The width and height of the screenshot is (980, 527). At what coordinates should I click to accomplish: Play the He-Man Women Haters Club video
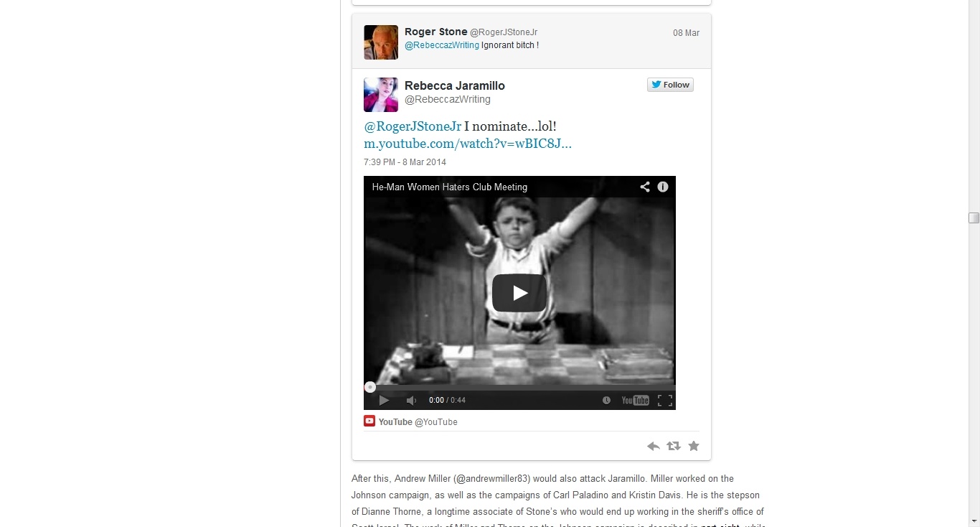pyautogui.click(x=519, y=293)
